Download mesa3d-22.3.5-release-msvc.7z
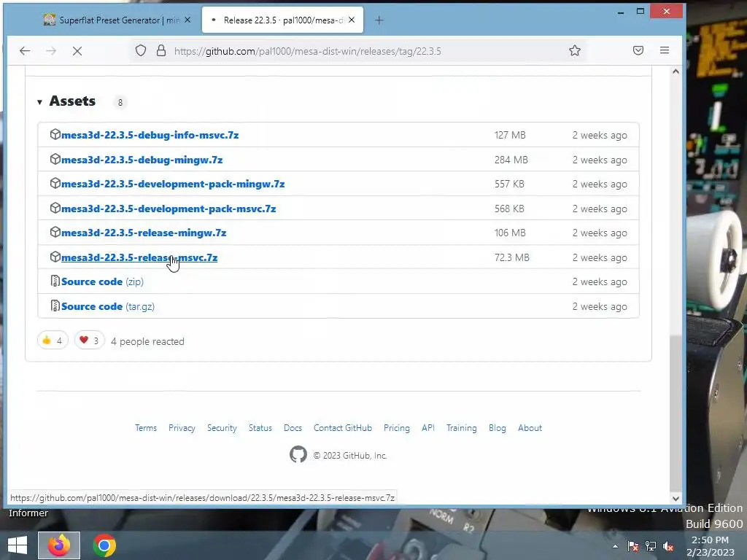 pos(139,257)
